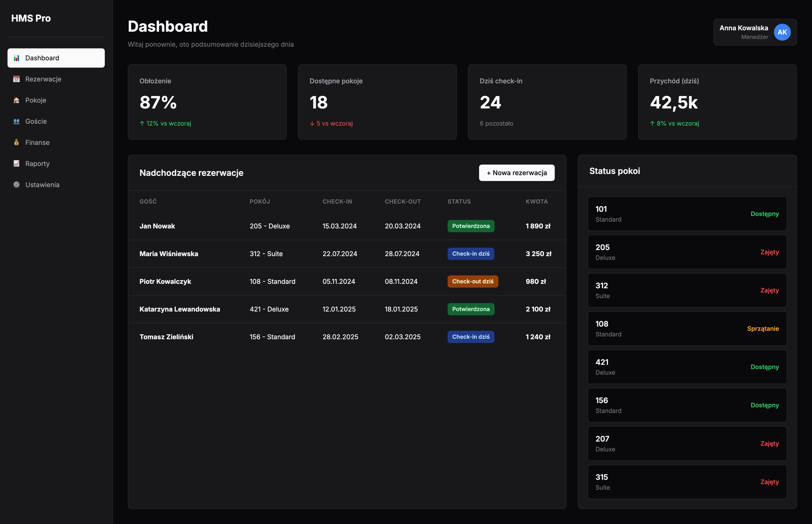Click the Goście people icon

[x=16, y=121]
